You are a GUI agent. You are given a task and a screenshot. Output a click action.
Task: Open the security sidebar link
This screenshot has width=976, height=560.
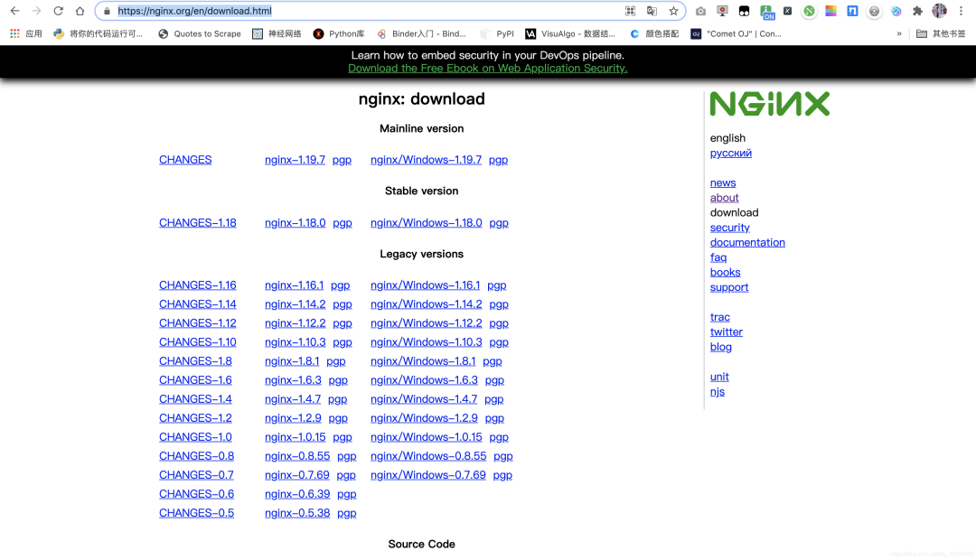[x=729, y=228]
